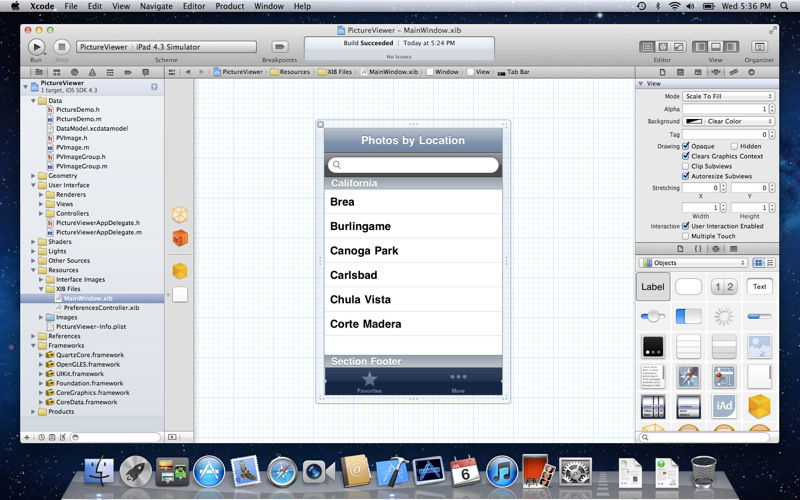Enable the Hidden checkbox
The width and height of the screenshot is (800, 500).
click(733, 146)
